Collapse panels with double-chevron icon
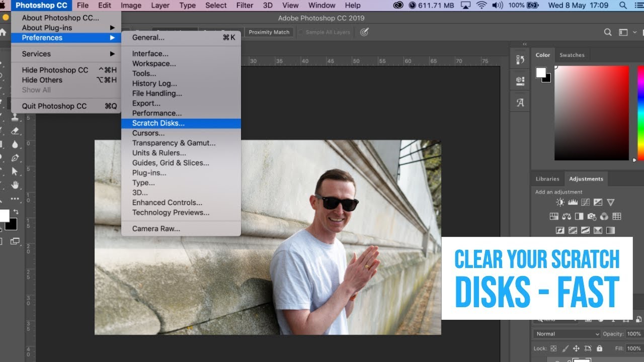This screenshot has width=644, height=362. (525, 44)
